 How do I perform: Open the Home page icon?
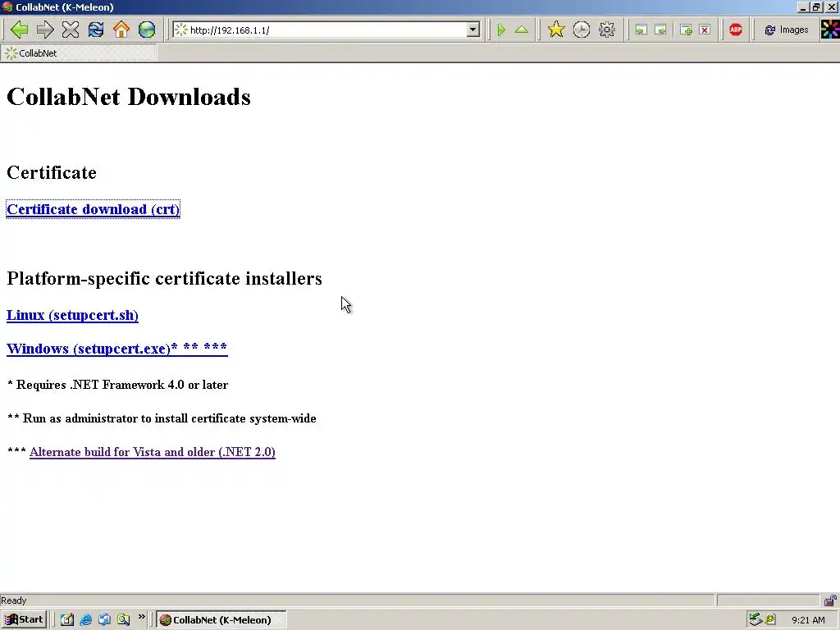tap(121, 30)
